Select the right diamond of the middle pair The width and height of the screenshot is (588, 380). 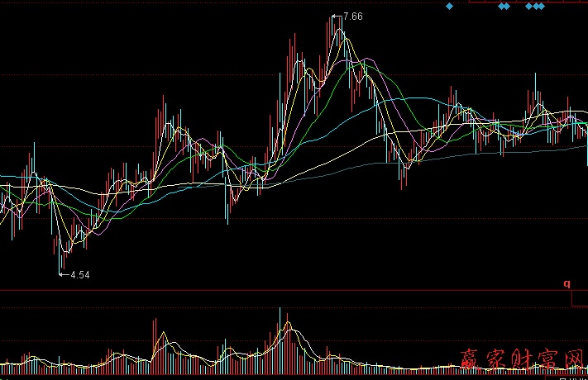pyautogui.click(x=507, y=7)
